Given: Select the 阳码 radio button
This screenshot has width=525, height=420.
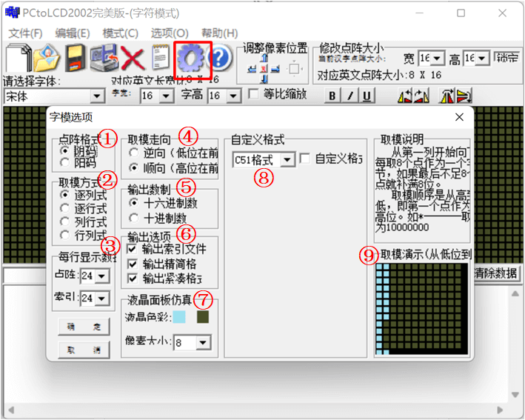Looking at the screenshot, I should coord(65,163).
